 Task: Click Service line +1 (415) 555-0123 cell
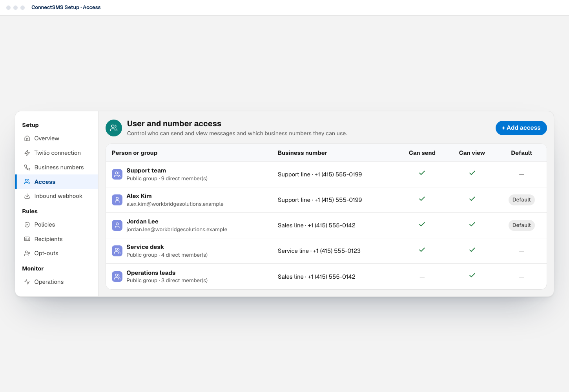click(x=319, y=251)
